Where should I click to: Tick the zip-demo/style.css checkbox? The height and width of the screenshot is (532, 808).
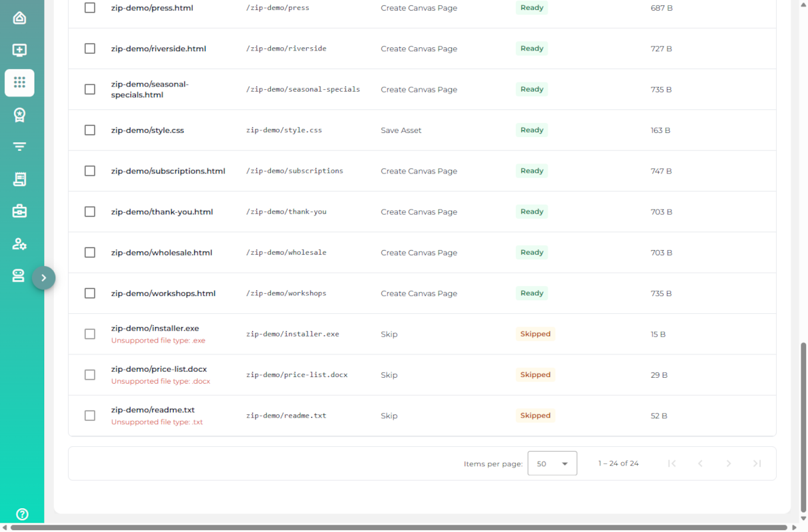click(x=90, y=130)
